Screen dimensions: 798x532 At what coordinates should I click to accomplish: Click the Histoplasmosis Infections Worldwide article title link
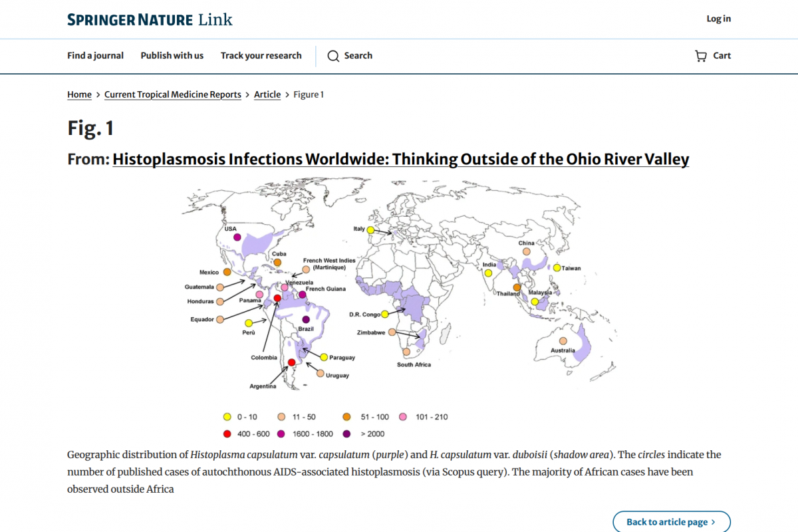point(400,159)
